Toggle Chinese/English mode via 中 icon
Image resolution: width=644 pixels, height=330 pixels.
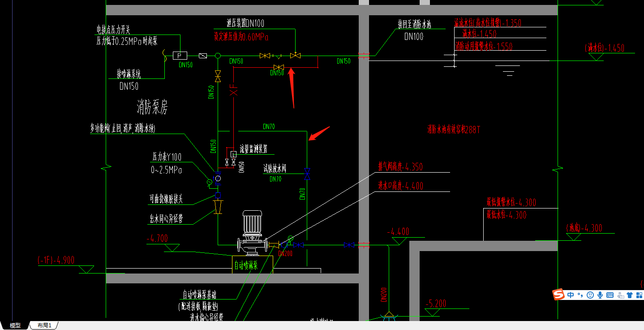click(x=571, y=295)
